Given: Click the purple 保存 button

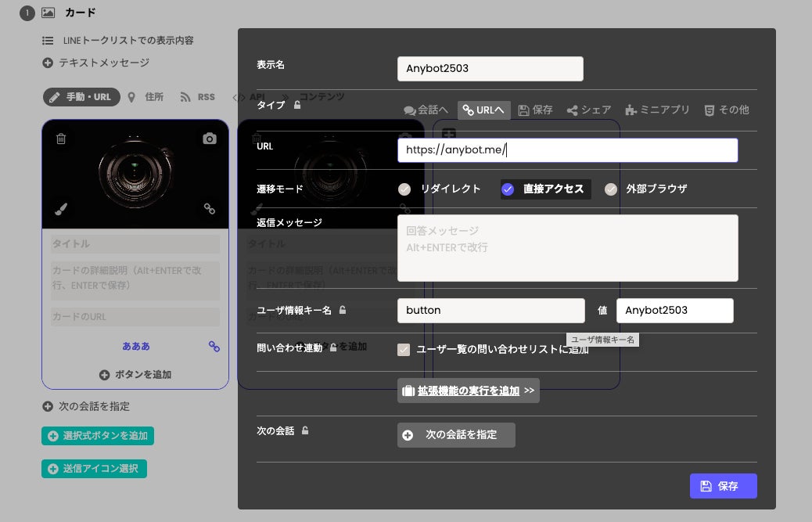Looking at the screenshot, I should point(723,486).
